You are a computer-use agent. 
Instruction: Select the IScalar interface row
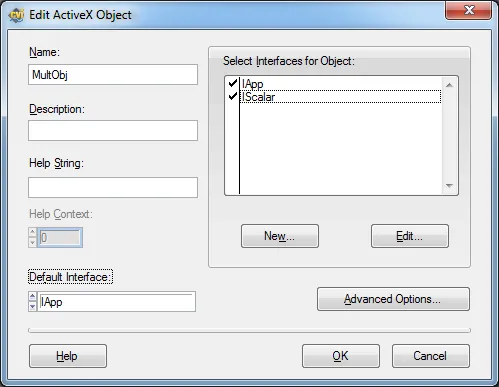[x=340, y=97]
